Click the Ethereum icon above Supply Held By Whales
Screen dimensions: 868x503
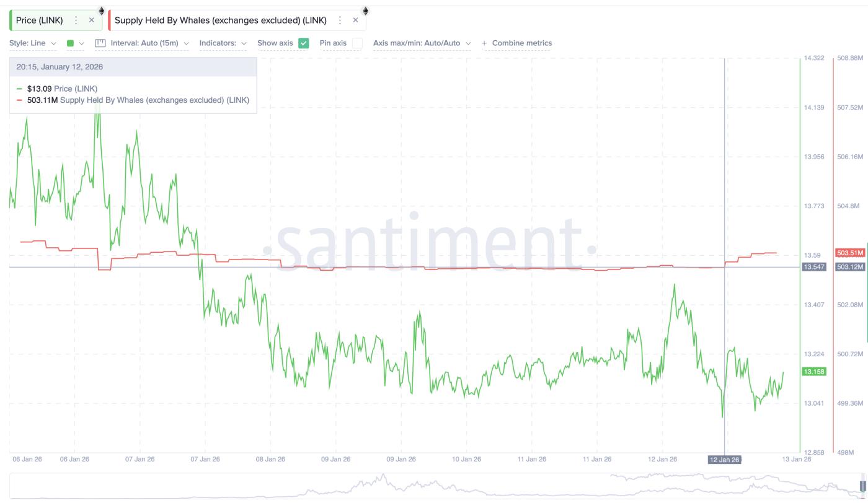pyautogui.click(x=366, y=11)
